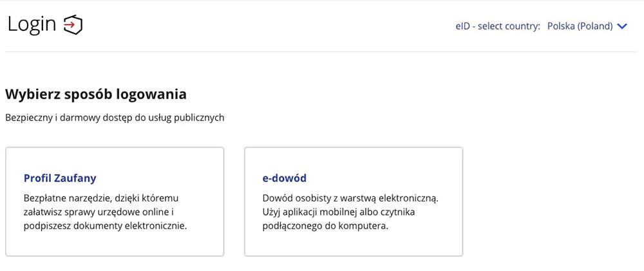Open the 'e-dowód' title link
This screenshot has height=271, width=644.
pos(284,178)
